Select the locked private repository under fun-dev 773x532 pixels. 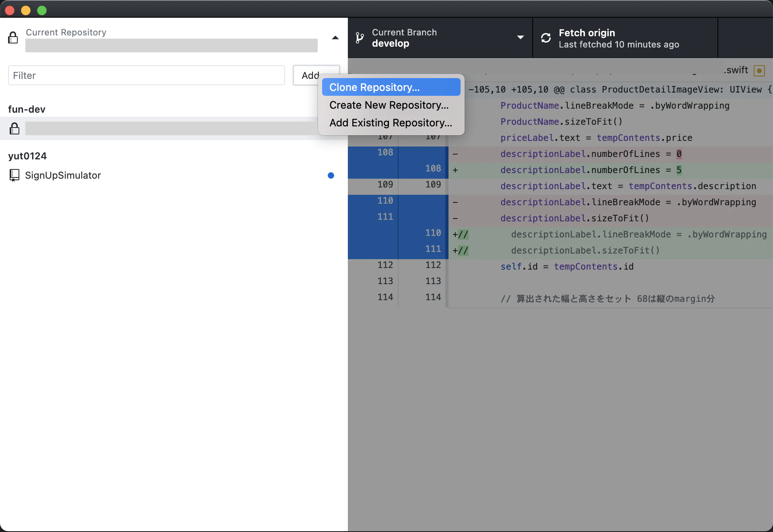tap(173, 128)
